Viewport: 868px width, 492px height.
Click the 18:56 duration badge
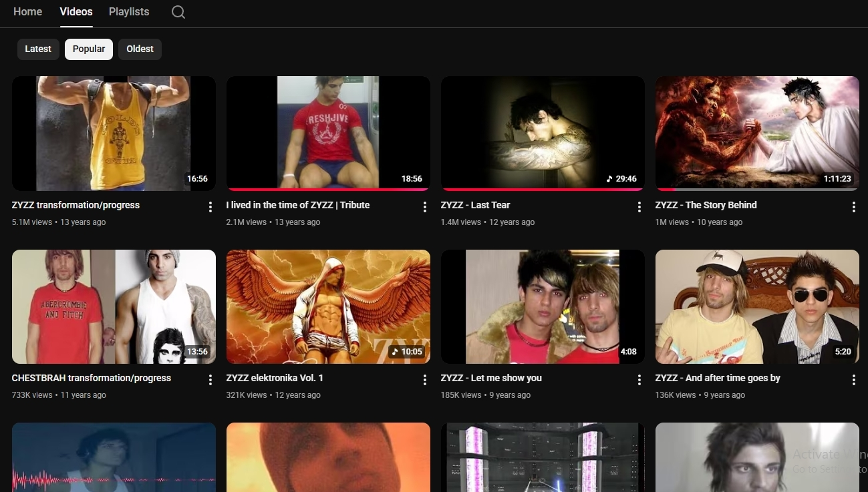tap(412, 179)
